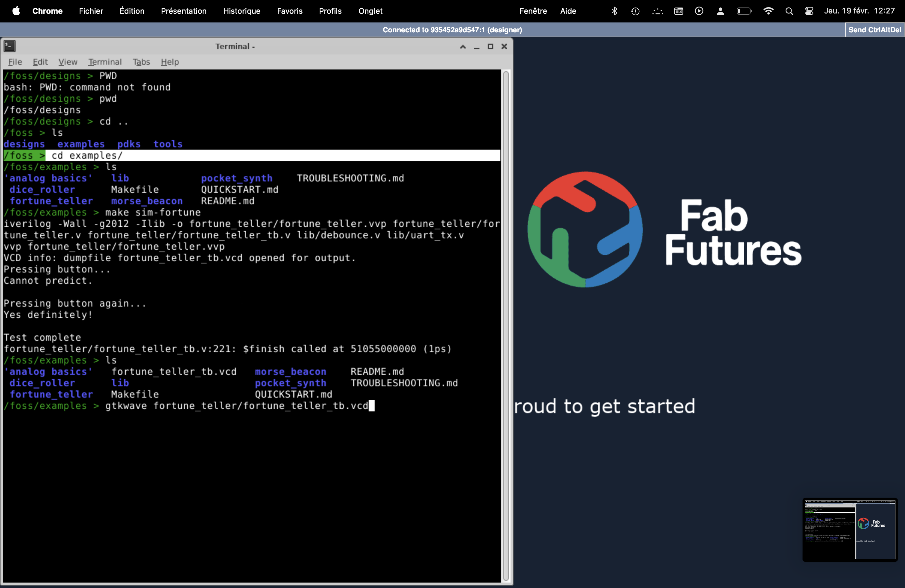Open the terminal View menu
The width and height of the screenshot is (905, 588).
pyautogui.click(x=68, y=62)
